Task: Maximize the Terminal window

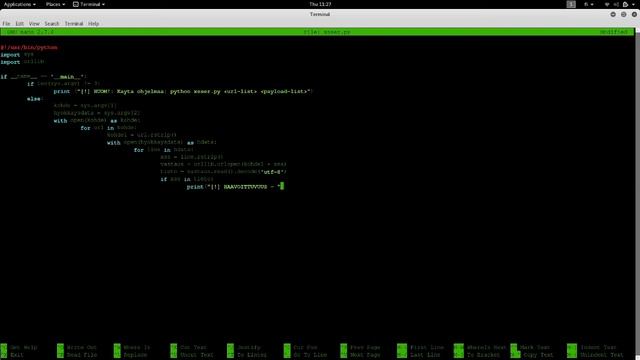Action: pyautogui.click(x=623, y=14)
